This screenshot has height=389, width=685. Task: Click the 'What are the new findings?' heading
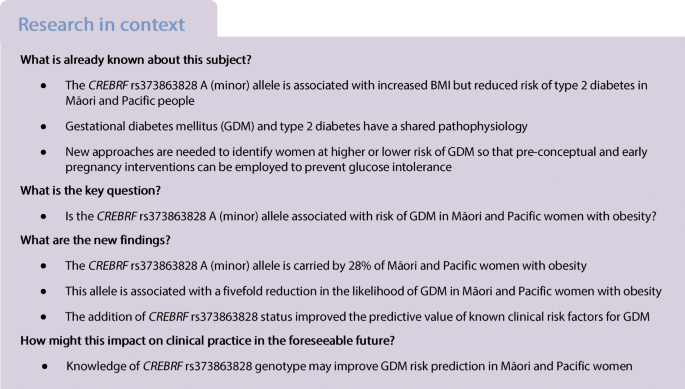tap(95, 240)
